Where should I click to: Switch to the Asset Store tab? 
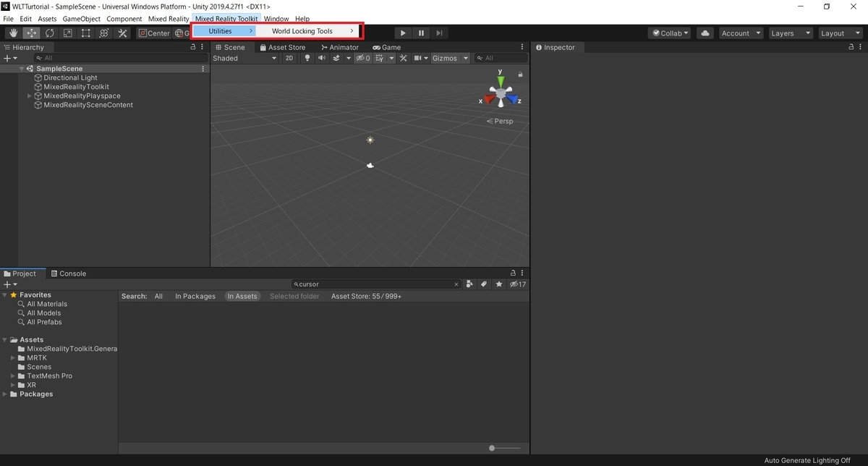(x=282, y=47)
